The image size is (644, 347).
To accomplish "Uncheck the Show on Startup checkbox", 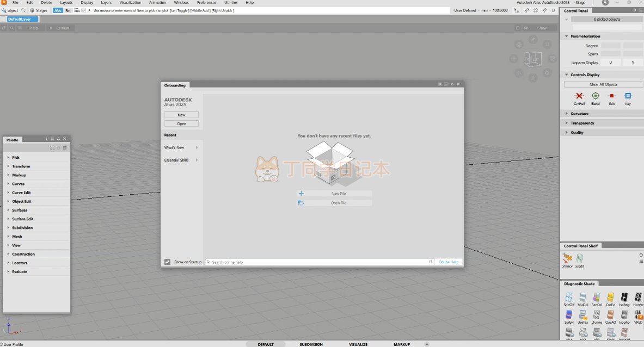I will point(168,262).
